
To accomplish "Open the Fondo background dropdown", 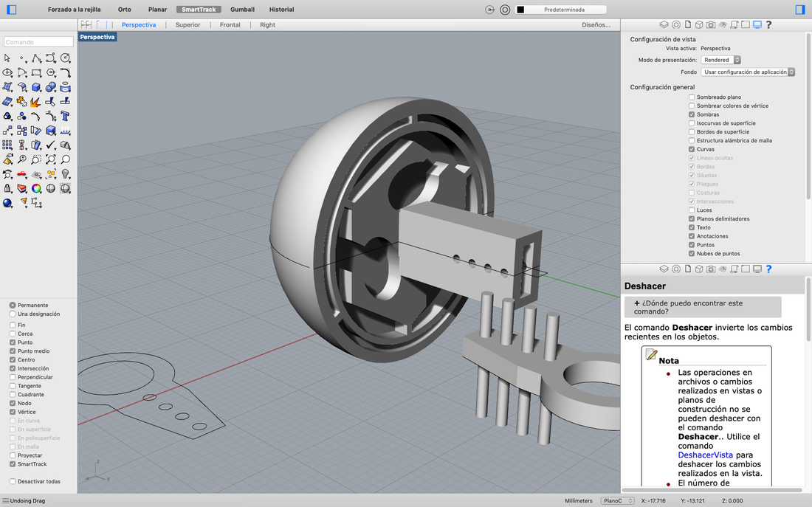I will click(748, 72).
